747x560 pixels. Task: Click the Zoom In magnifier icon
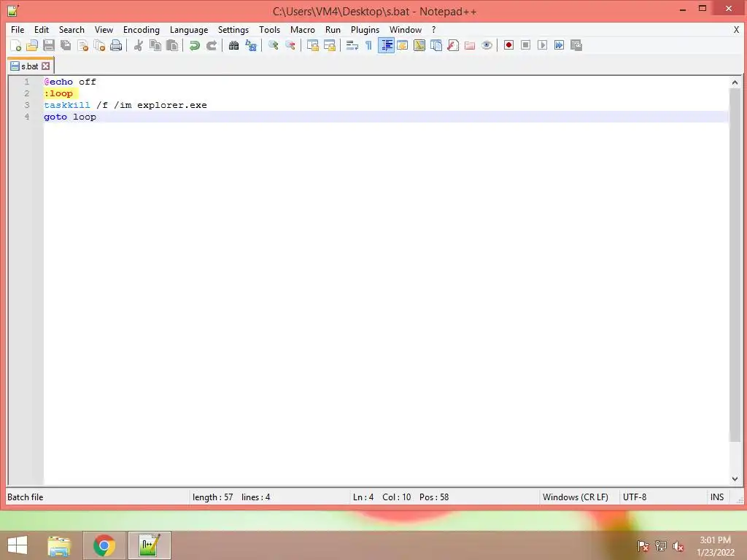tap(273, 45)
